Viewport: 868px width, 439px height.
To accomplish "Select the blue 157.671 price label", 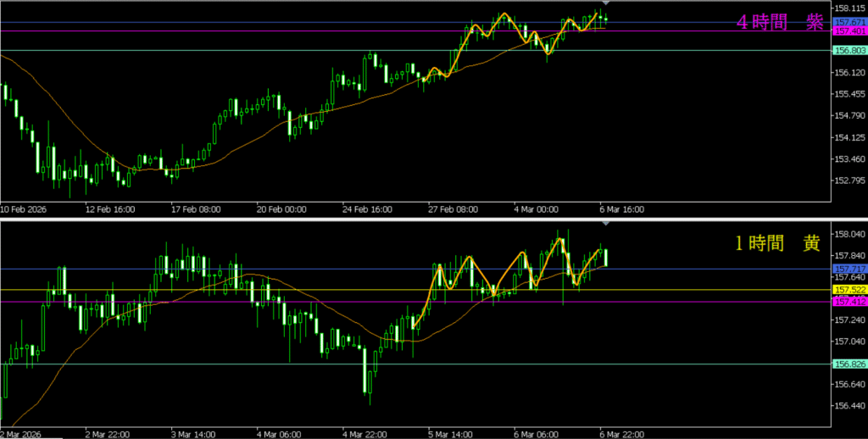I will [849, 22].
